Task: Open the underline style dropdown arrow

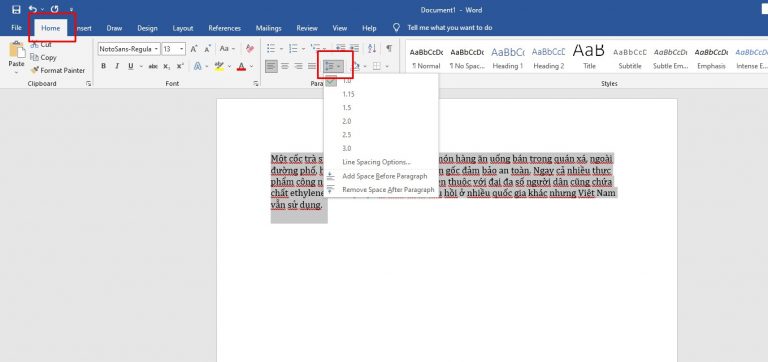Action: coord(141,66)
